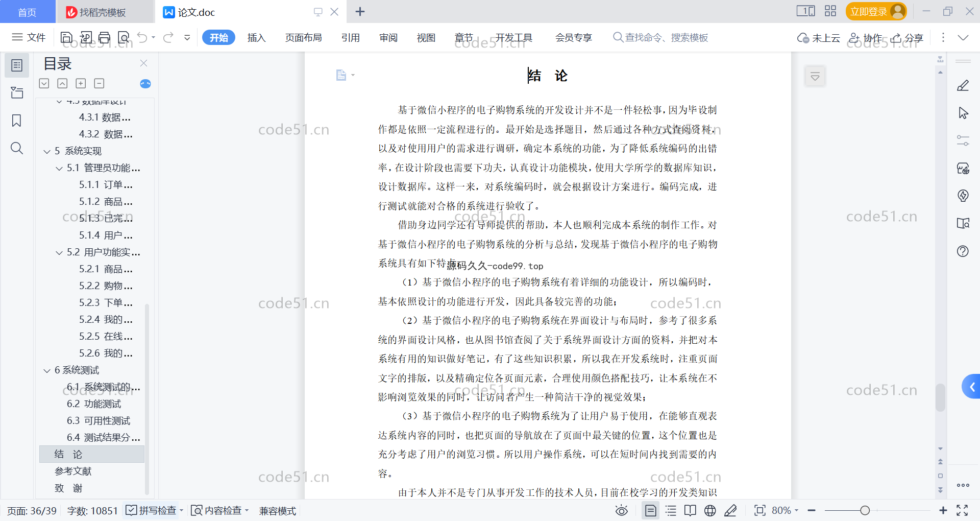This screenshot has height=521, width=980.
Task: Go to 6.2 功能测试 in outline
Action: [94, 404]
